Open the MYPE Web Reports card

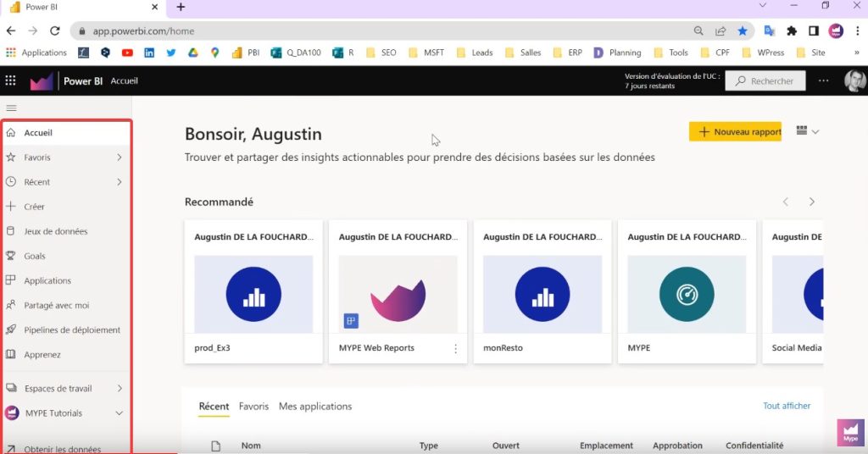click(x=398, y=292)
